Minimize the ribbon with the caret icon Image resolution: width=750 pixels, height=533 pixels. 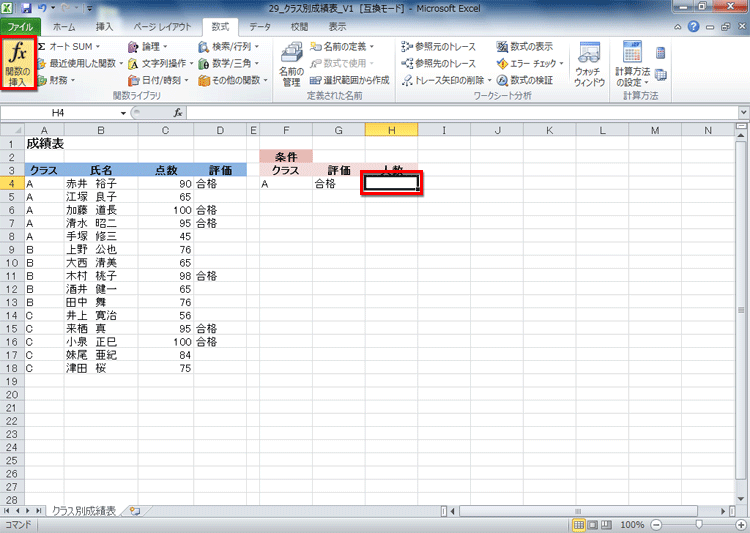(x=678, y=27)
